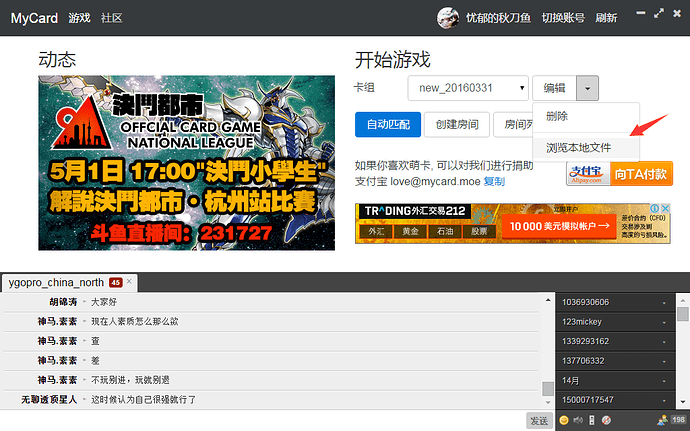The height and width of the screenshot is (431, 690).
Task: Open the 游戏 navigation tab
Action: (79, 18)
